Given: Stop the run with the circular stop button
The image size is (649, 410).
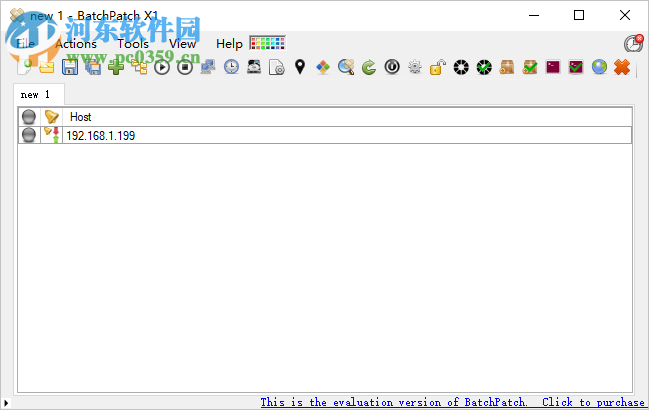Looking at the screenshot, I should tap(185, 67).
